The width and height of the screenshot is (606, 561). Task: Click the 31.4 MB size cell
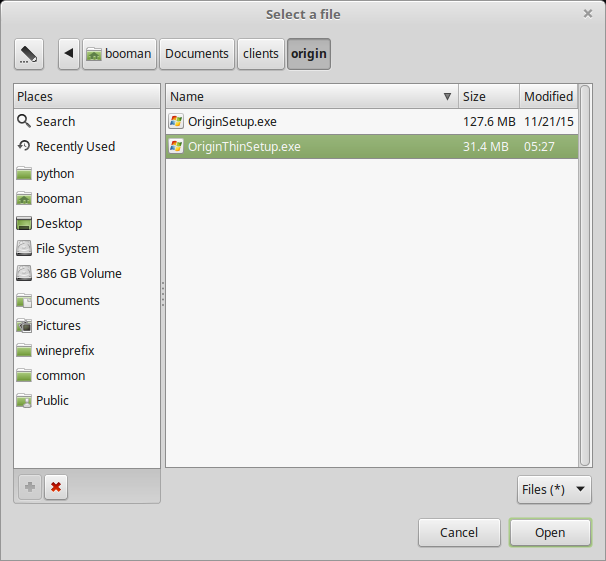click(x=485, y=146)
